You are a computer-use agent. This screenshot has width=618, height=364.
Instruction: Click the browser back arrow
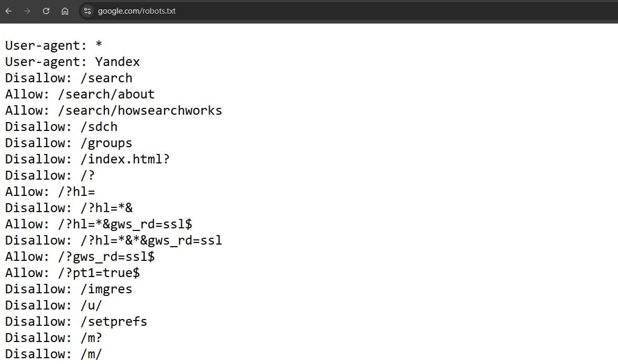(8, 10)
